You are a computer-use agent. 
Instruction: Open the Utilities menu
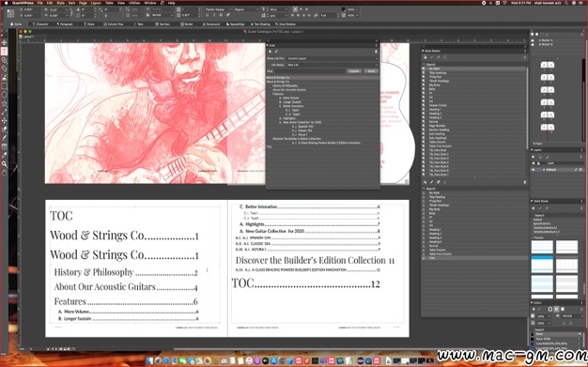click(134, 3)
